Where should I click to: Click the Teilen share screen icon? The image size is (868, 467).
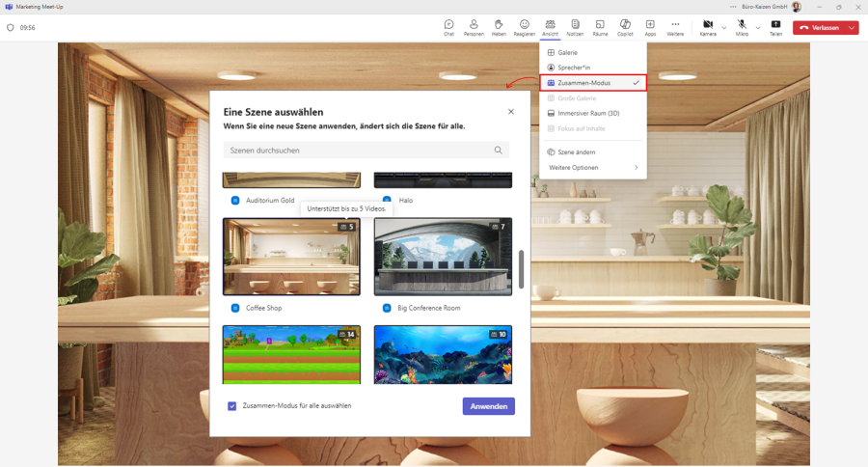[x=775, y=26]
